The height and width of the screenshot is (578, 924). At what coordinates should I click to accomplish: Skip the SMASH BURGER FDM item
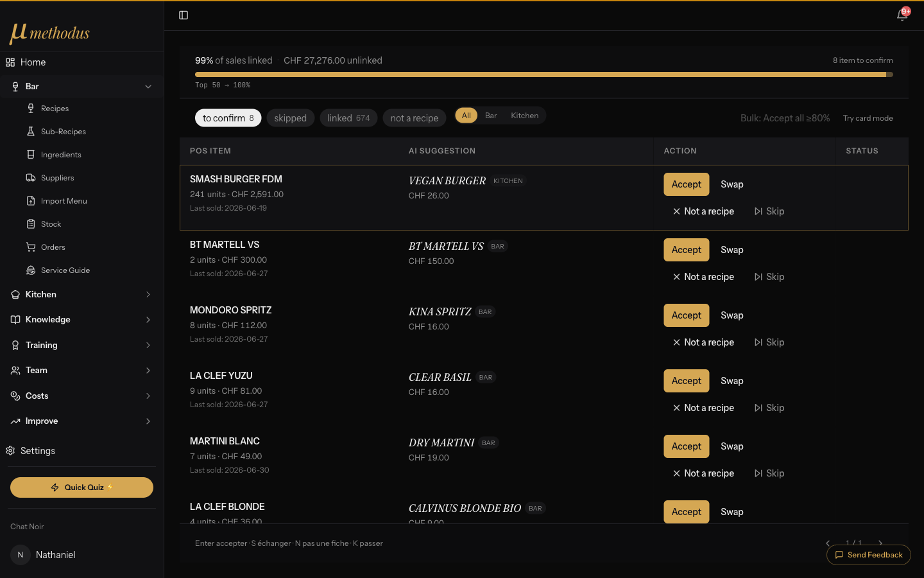click(x=769, y=211)
